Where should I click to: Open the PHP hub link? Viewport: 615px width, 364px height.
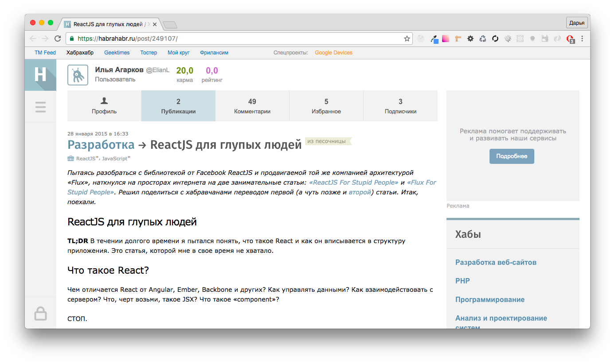462,281
